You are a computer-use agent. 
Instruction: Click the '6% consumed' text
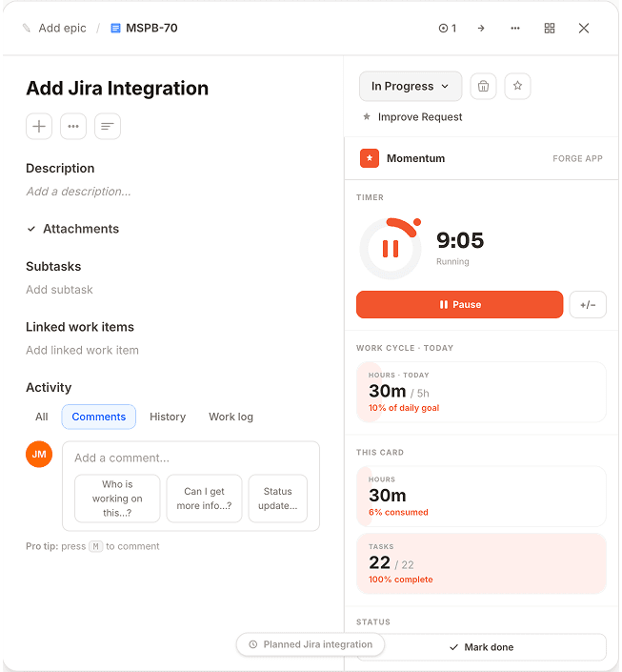[398, 512]
